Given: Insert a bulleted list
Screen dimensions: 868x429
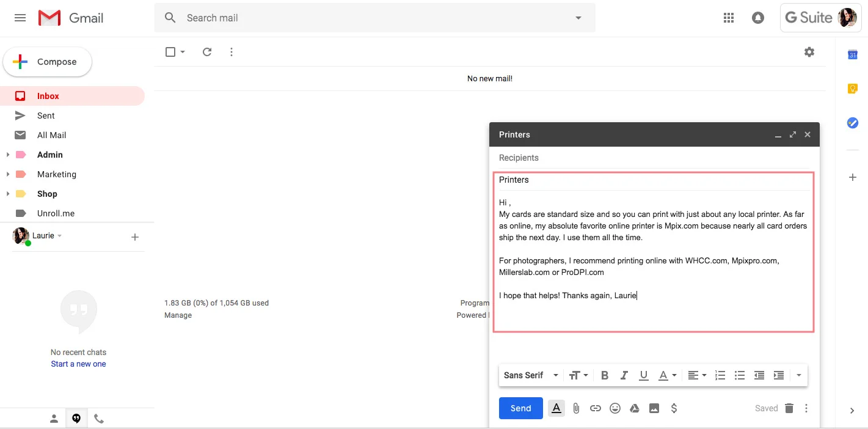Looking at the screenshot, I should point(740,375).
